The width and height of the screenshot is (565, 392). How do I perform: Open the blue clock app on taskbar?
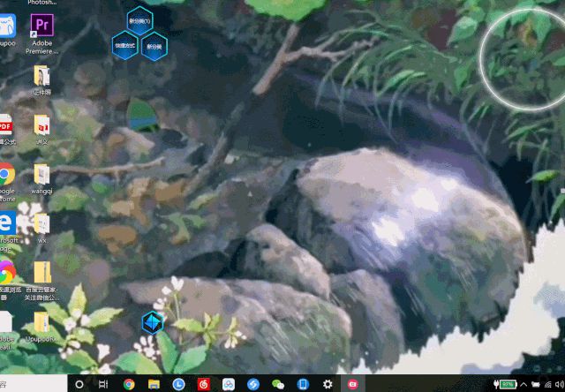pyautogui.click(x=178, y=384)
